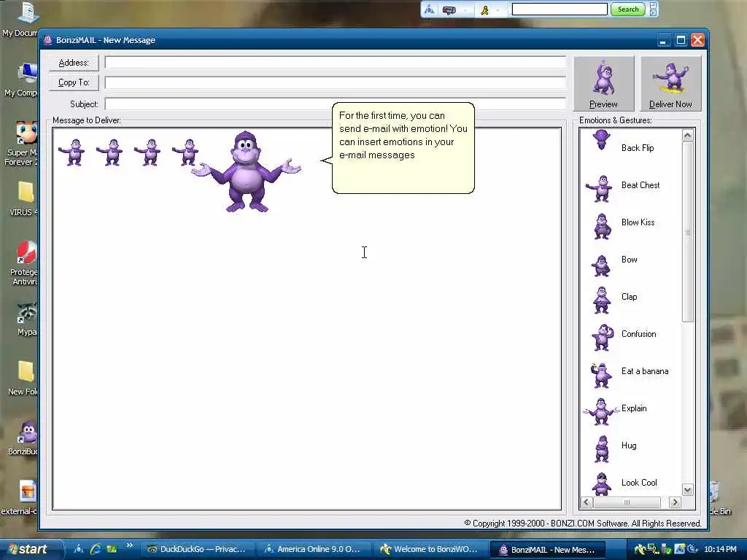Select the Blow Kiss gesture icon

[x=602, y=226]
